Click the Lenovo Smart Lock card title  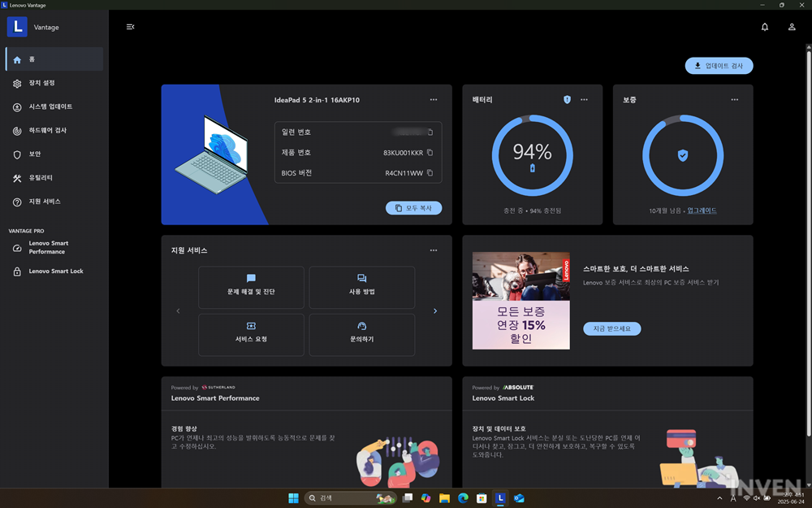pos(503,398)
